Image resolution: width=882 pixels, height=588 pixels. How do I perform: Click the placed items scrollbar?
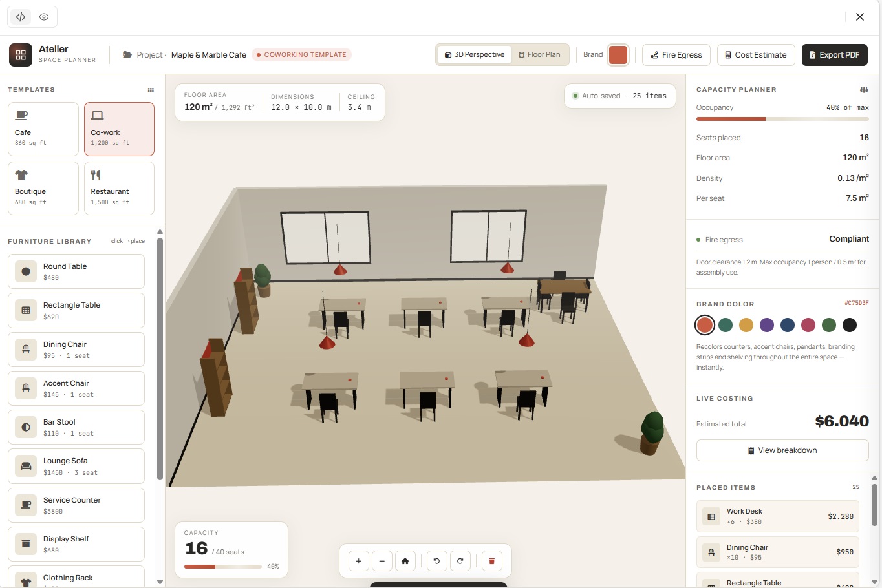coord(874,506)
